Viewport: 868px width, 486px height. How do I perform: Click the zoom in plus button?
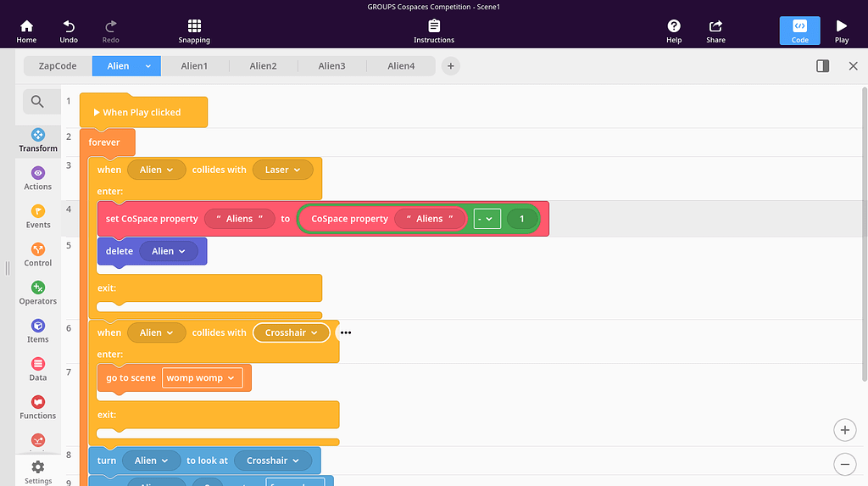point(844,430)
